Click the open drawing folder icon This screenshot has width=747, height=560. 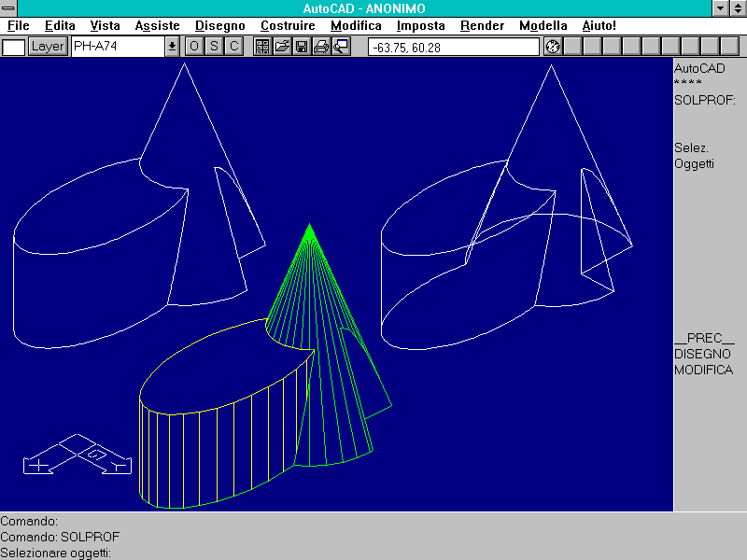[x=282, y=46]
